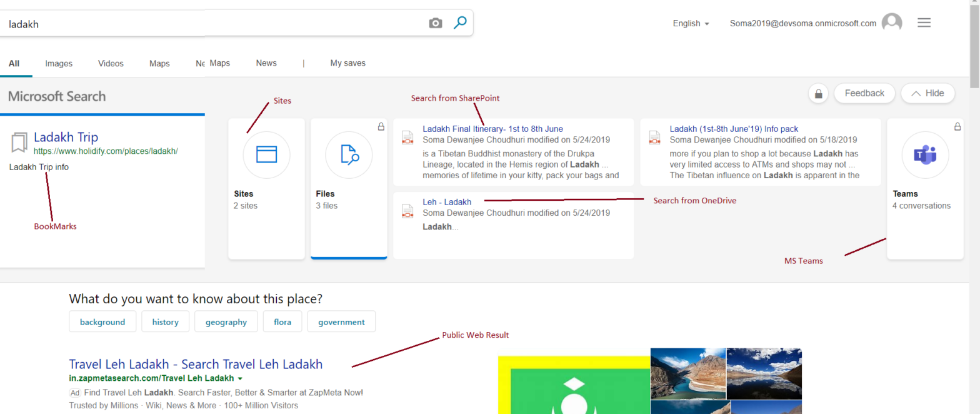Collapse Microsoft Search results with Hide
This screenshot has width=980, height=414.
click(927, 93)
